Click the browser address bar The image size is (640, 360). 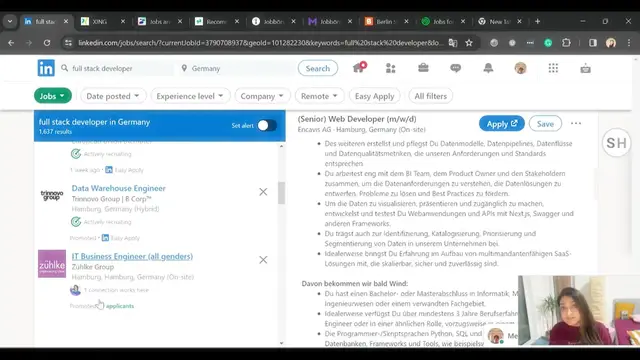pos(259,43)
